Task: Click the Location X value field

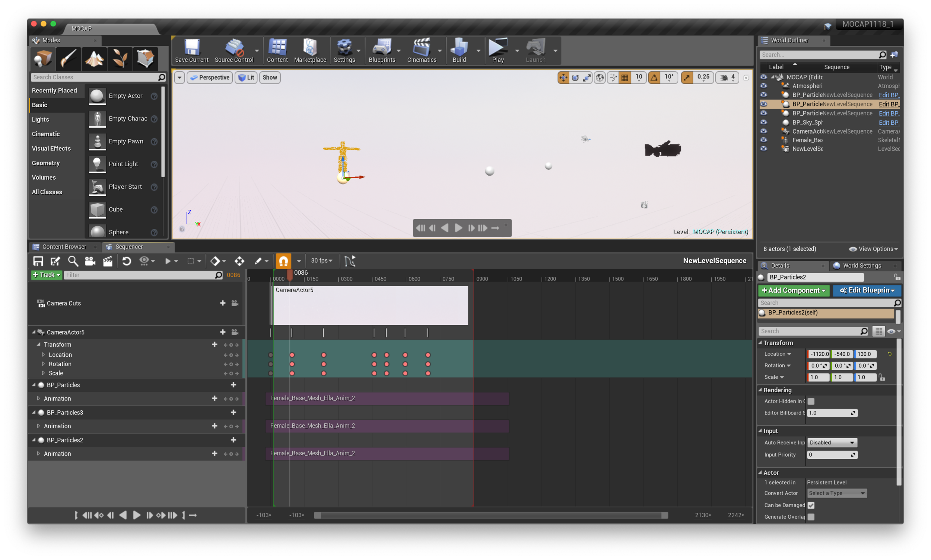Action: point(818,354)
